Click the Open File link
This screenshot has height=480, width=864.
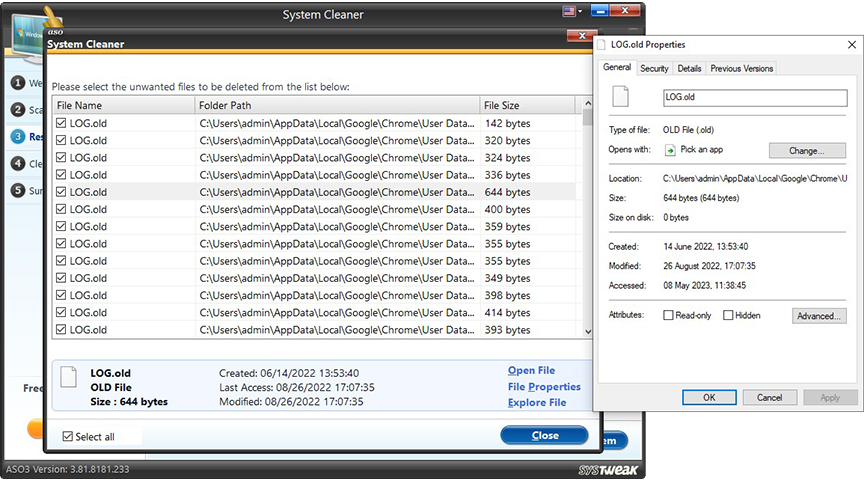pos(531,370)
